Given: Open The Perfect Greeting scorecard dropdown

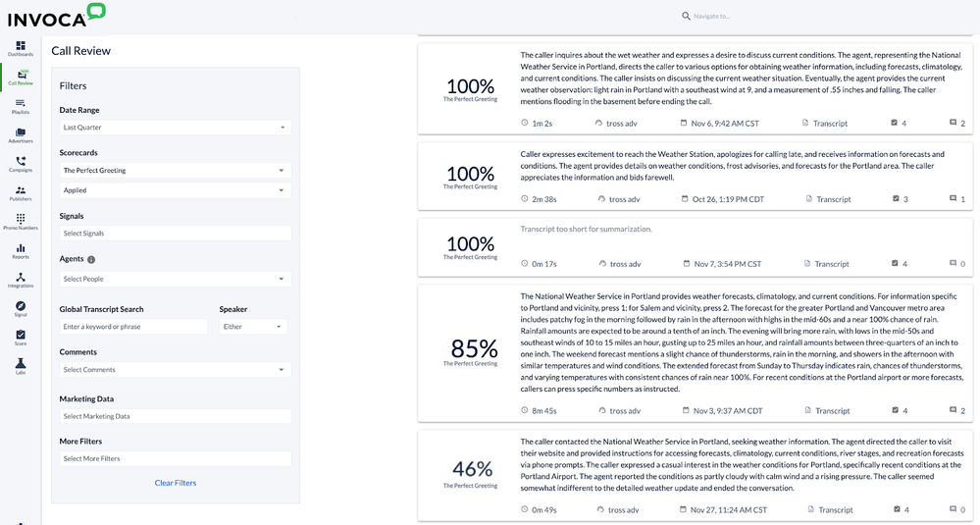Looking at the screenshot, I should click(175, 171).
